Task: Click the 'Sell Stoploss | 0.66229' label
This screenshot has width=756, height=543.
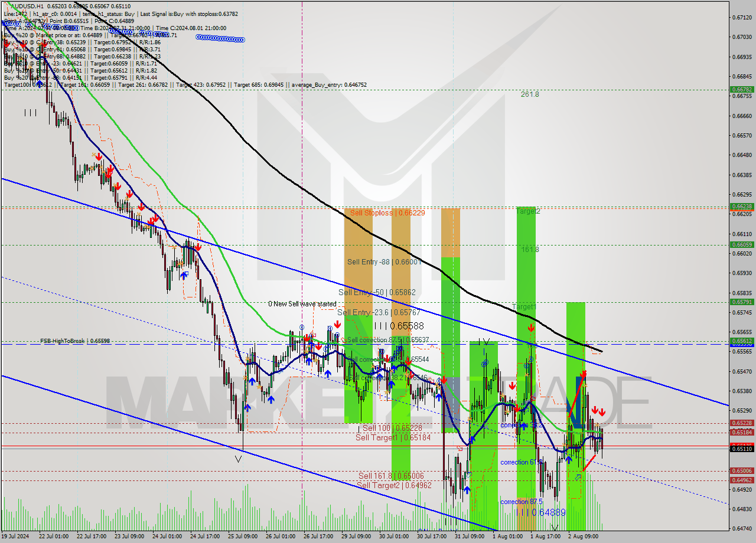Action: click(386, 212)
